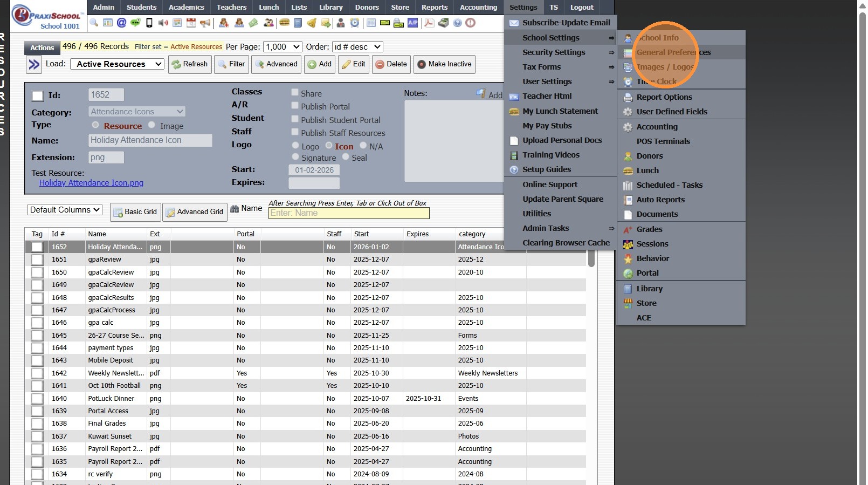Toggle the Id checkbox in detail panel
The height and width of the screenshot is (485, 868).
38,96
